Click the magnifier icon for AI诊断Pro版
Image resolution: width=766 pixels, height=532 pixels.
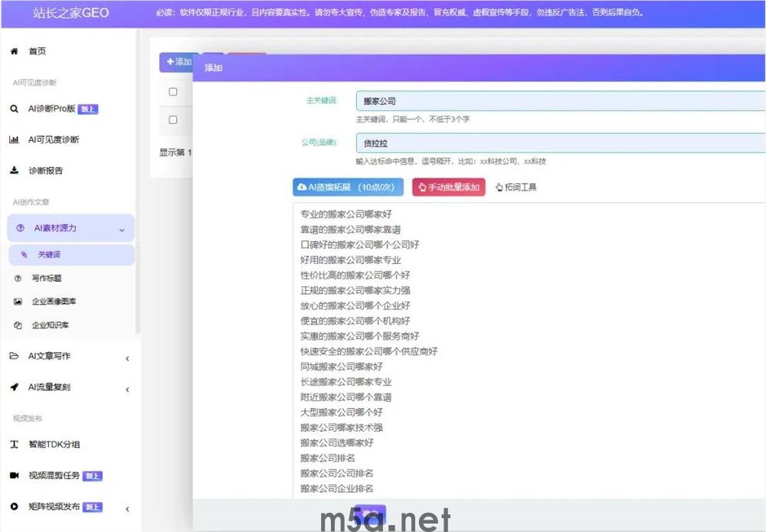(14, 109)
